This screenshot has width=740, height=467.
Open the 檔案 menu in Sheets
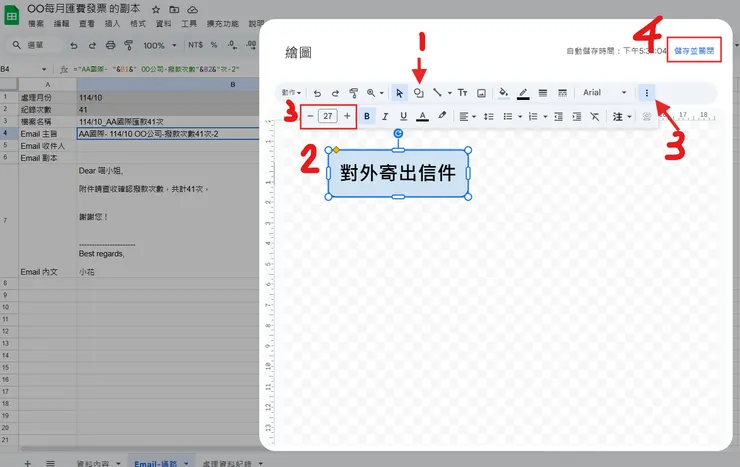pyautogui.click(x=36, y=24)
